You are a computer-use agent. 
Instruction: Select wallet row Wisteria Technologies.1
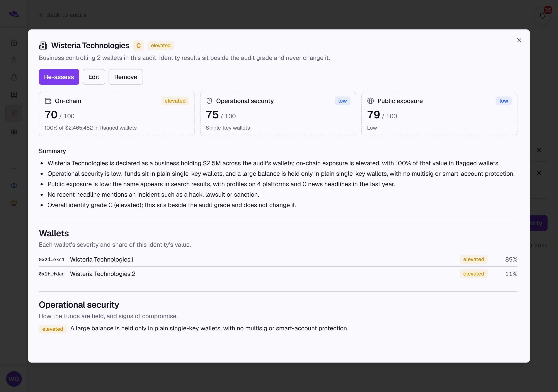pos(278,259)
